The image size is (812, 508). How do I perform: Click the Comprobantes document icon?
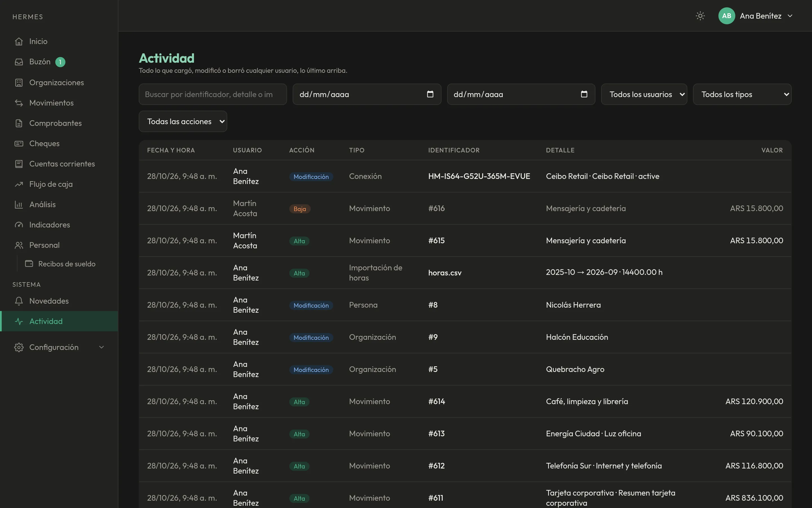point(19,123)
